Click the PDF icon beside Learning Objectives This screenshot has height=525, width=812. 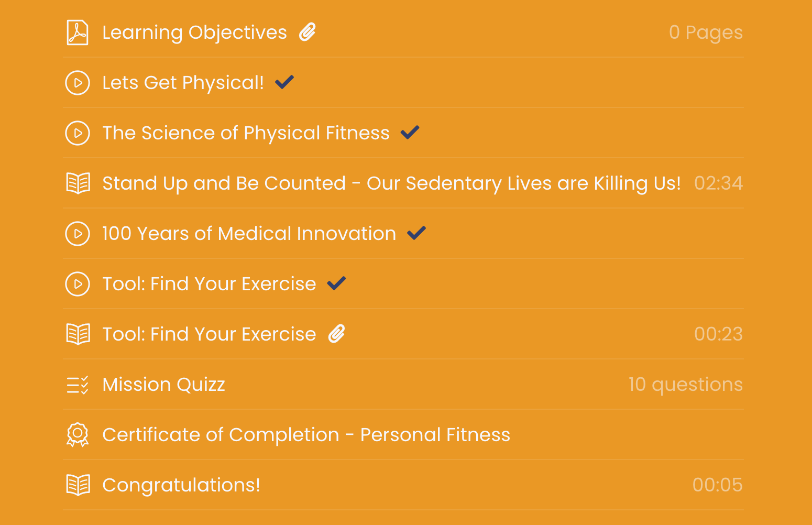pyautogui.click(x=78, y=32)
